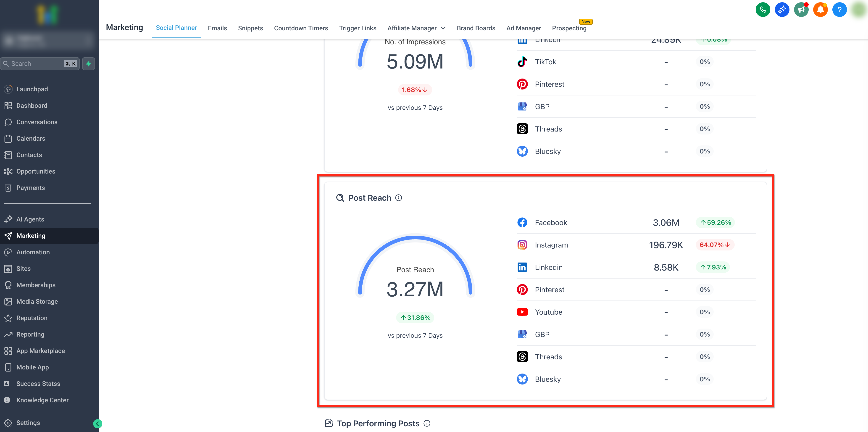
Task: Click the Youtube icon in Post Reach
Action: tap(522, 312)
